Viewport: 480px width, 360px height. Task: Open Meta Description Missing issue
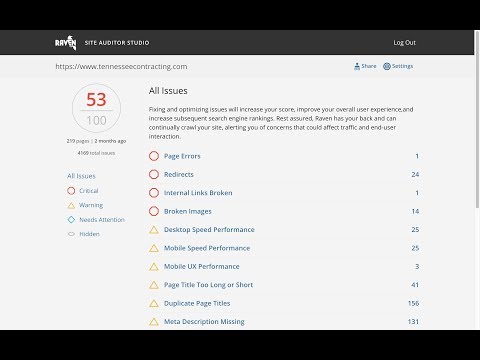pos(204,322)
